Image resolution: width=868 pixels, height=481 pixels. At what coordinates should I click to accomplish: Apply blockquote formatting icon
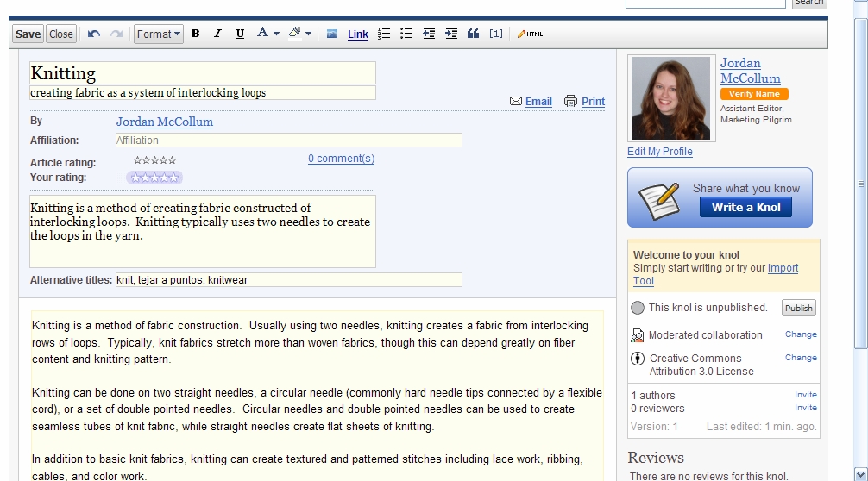click(x=473, y=34)
